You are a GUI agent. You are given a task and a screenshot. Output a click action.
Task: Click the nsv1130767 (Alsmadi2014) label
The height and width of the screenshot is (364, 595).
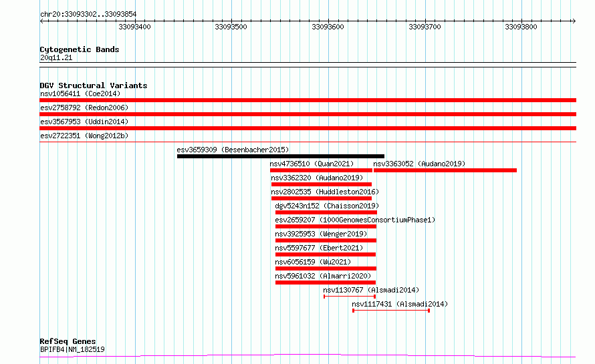[x=371, y=290]
